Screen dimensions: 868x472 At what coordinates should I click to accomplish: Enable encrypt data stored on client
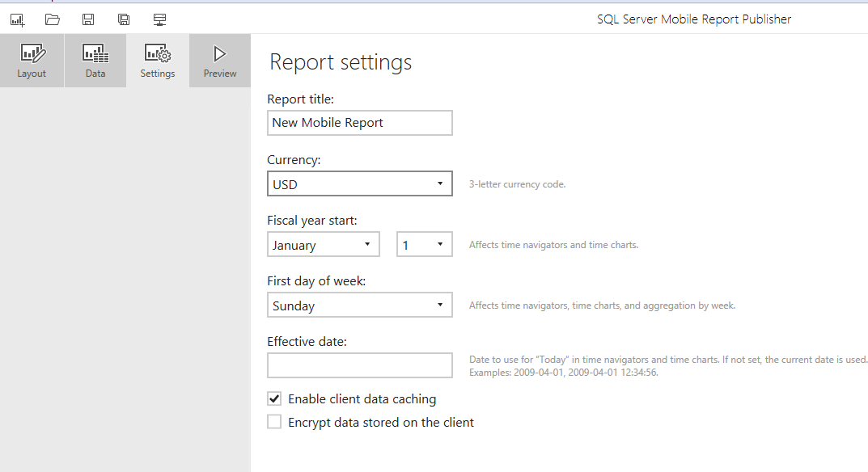(x=275, y=422)
